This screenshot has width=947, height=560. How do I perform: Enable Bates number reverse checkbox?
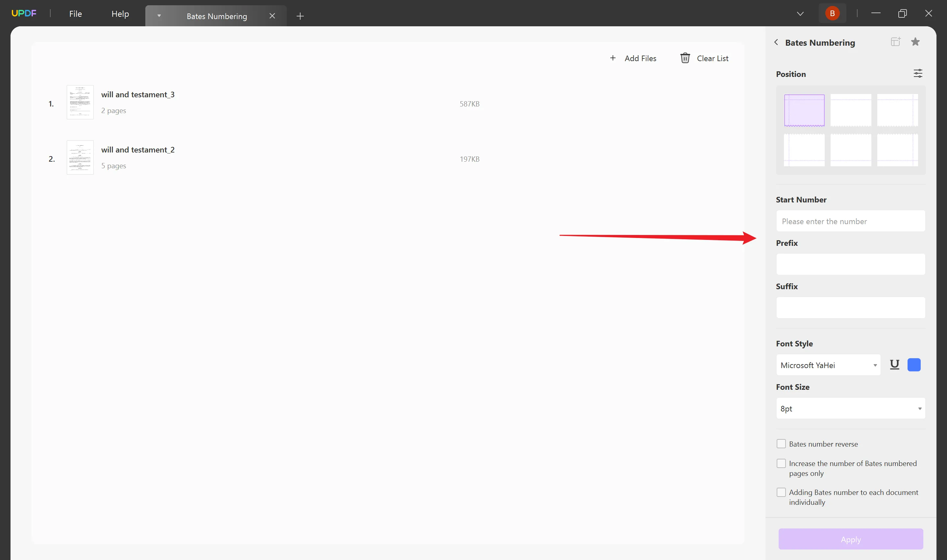click(x=781, y=443)
